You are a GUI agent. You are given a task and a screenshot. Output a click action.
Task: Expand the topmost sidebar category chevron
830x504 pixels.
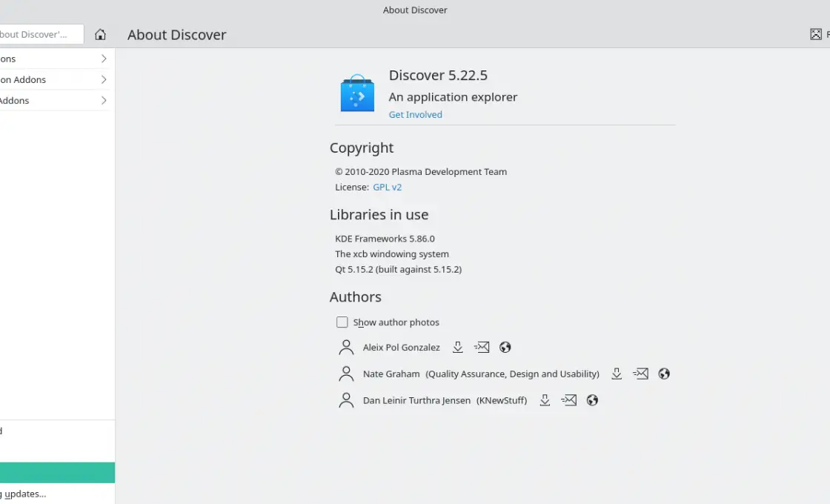click(x=104, y=59)
